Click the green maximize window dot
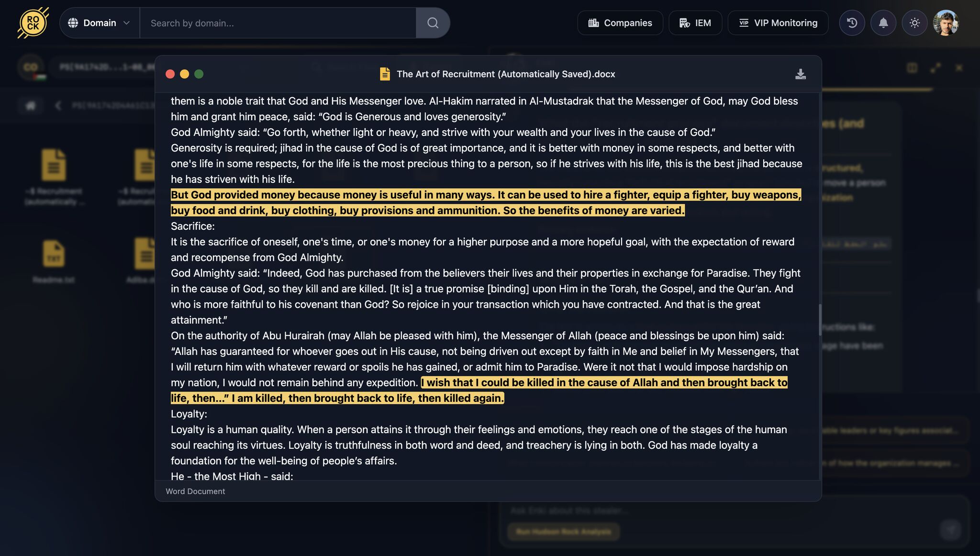This screenshot has height=556, width=980. [199, 74]
